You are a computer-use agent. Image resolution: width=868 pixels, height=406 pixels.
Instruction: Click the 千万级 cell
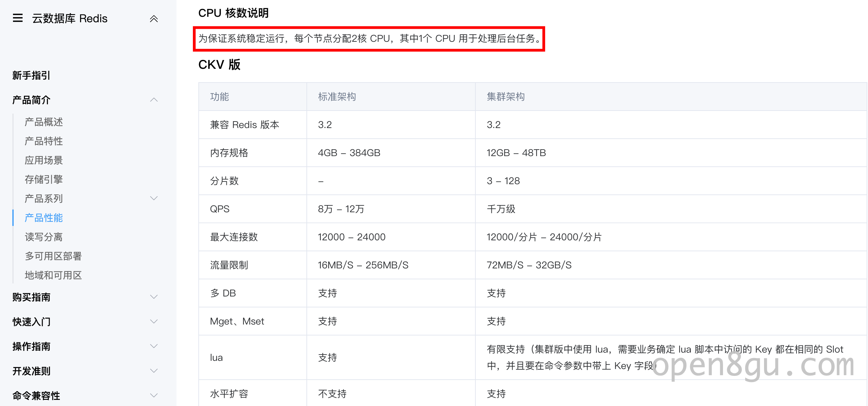(x=501, y=209)
